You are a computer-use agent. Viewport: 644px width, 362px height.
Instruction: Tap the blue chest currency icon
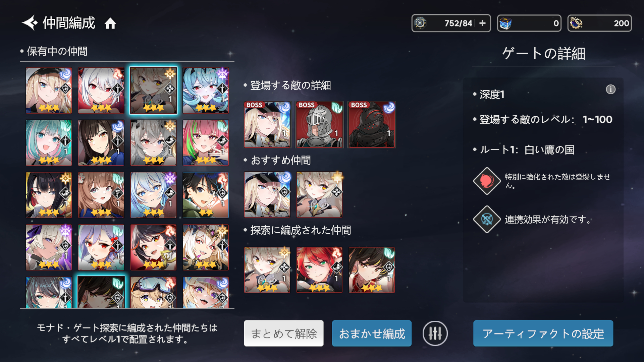(x=505, y=23)
